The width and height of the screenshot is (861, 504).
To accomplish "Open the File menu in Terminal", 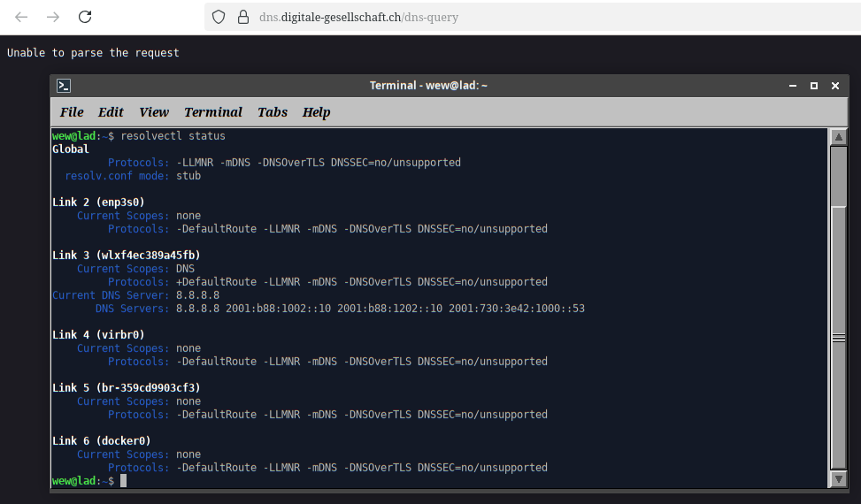I will pos(72,112).
